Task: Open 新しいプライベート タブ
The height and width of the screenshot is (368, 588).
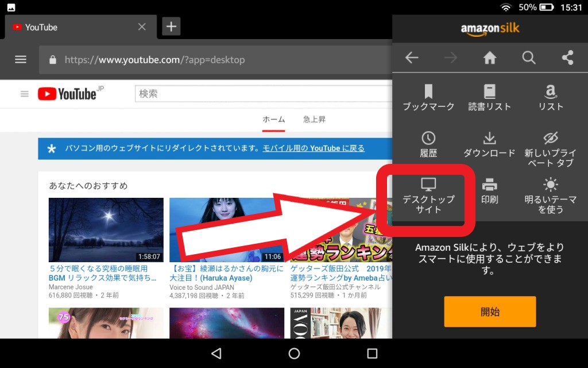Action: (x=551, y=149)
